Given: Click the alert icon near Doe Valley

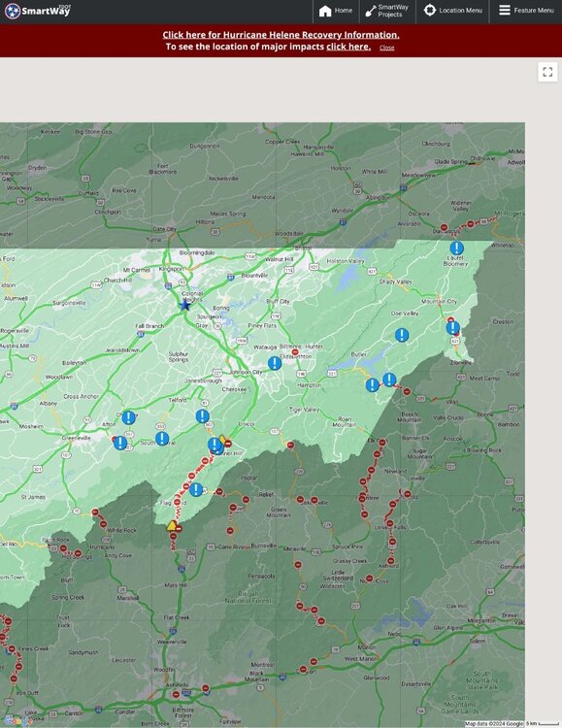Looking at the screenshot, I should (x=402, y=335).
